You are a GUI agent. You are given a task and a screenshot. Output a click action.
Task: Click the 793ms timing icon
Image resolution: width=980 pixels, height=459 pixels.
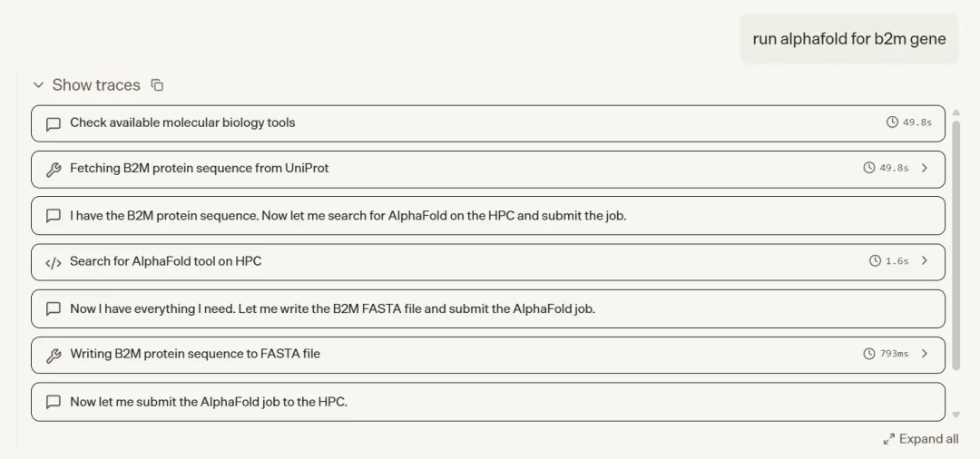pos(869,354)
